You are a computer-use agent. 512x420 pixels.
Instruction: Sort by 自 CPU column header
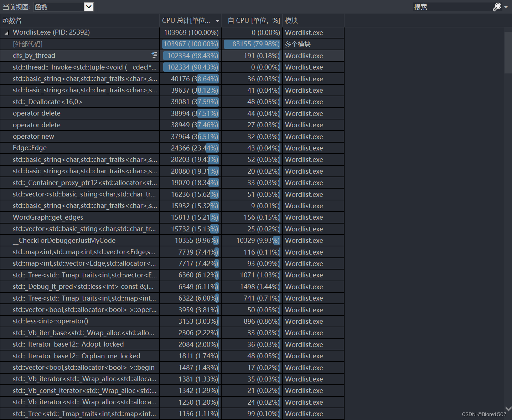[252, 21]
